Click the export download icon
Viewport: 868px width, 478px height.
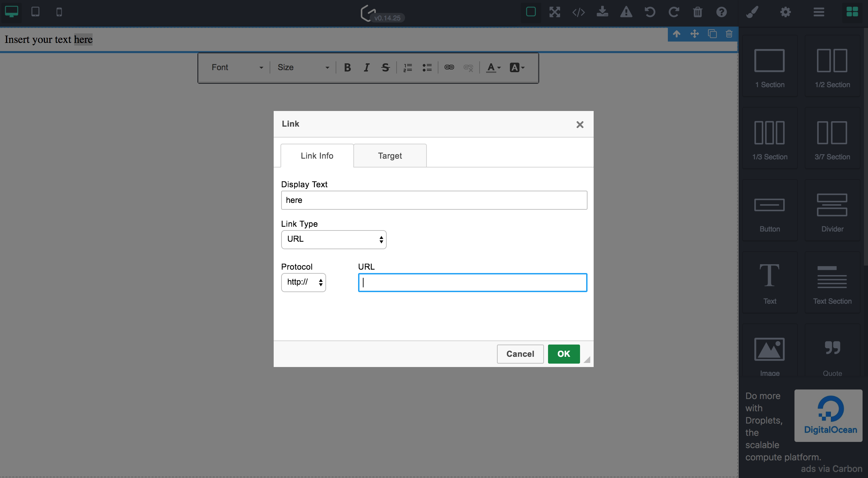602,12
